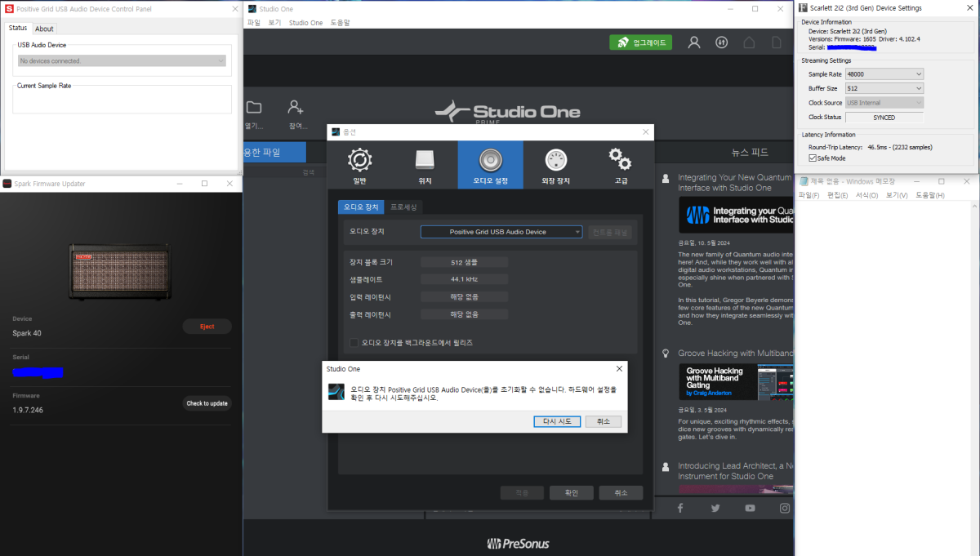Expand the Sample Rate dropdown in Scarlett settings

click(x=884, y=74)
